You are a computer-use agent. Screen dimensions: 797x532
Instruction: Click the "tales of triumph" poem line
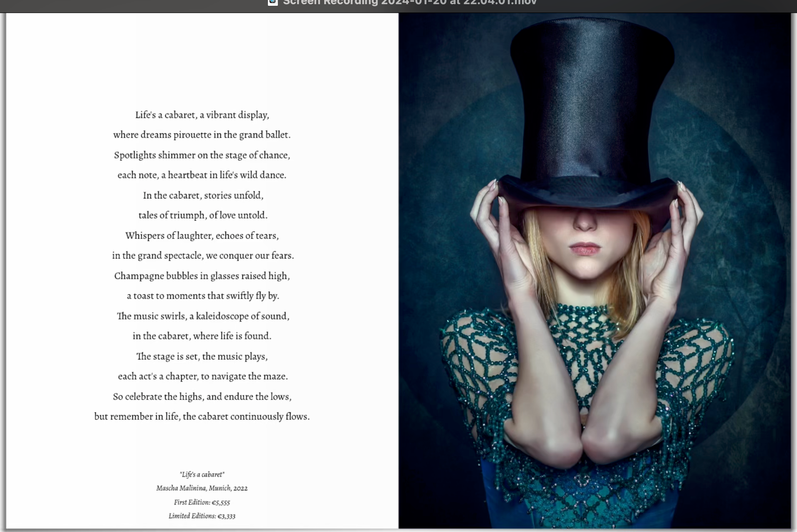(203, 216)
